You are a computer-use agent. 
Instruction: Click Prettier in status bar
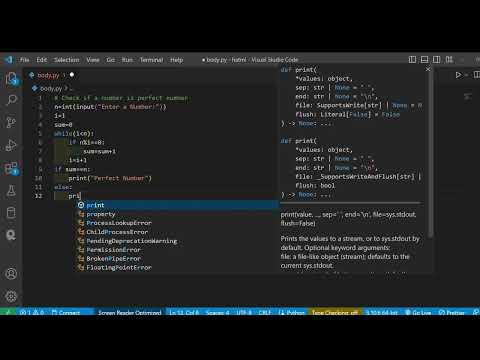(452, 312)
